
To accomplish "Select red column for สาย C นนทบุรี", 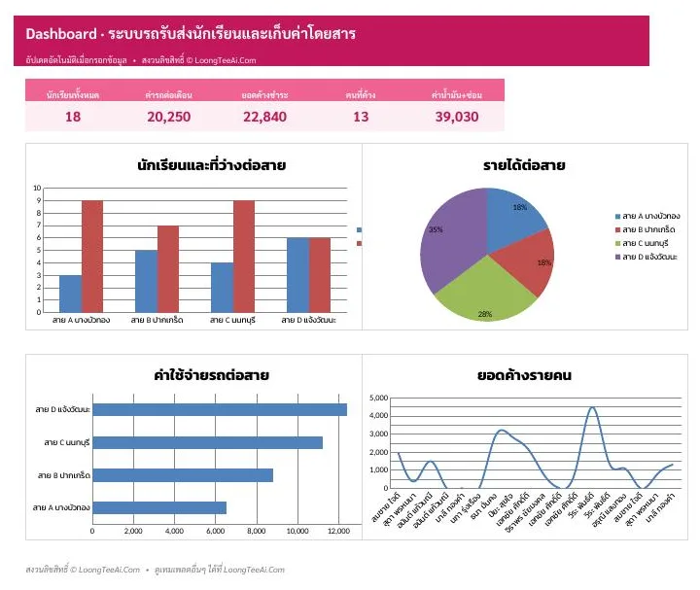I will [x=244, y=257].
